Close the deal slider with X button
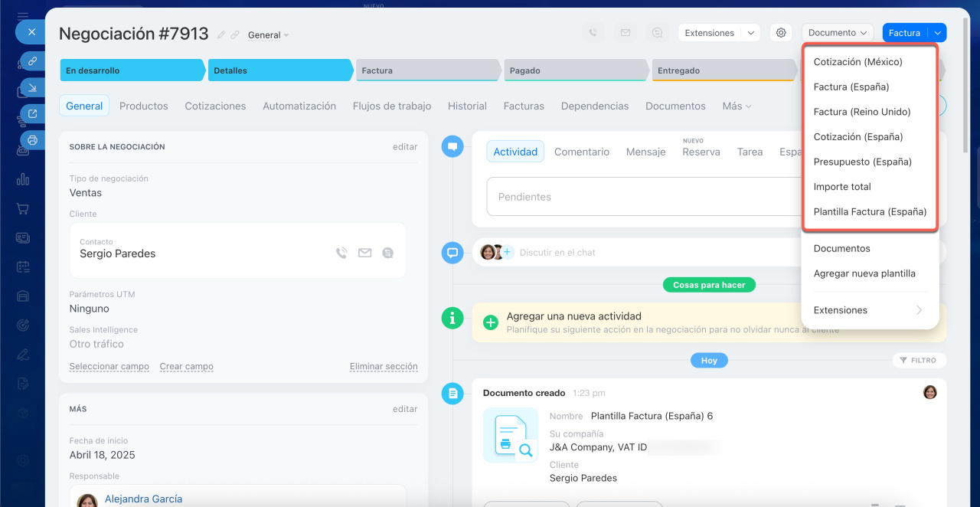Image resolution: width=980 pixels, height=507 pixels. point(31,32)
